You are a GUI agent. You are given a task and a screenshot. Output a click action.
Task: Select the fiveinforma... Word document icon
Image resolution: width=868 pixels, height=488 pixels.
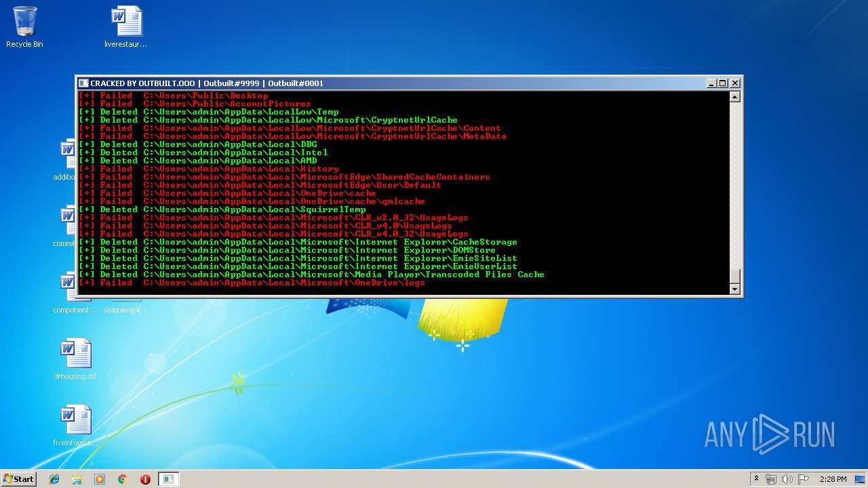pyautogui.click(x=75, y=426)
